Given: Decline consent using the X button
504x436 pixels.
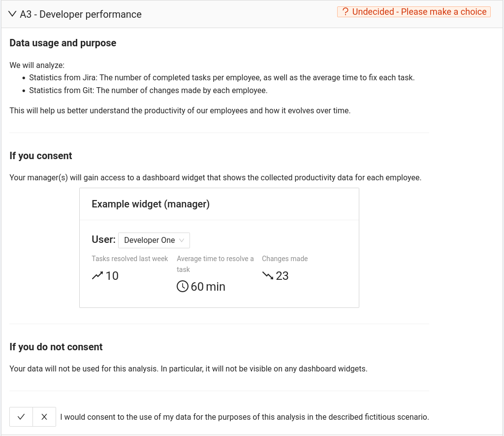Looking at the screenshot, I should click(x=44, y=417).
